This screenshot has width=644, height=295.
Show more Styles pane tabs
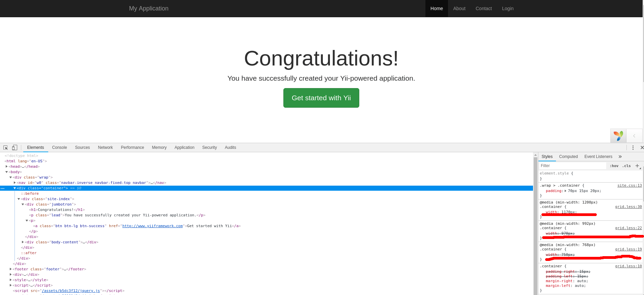click(620, 157)
